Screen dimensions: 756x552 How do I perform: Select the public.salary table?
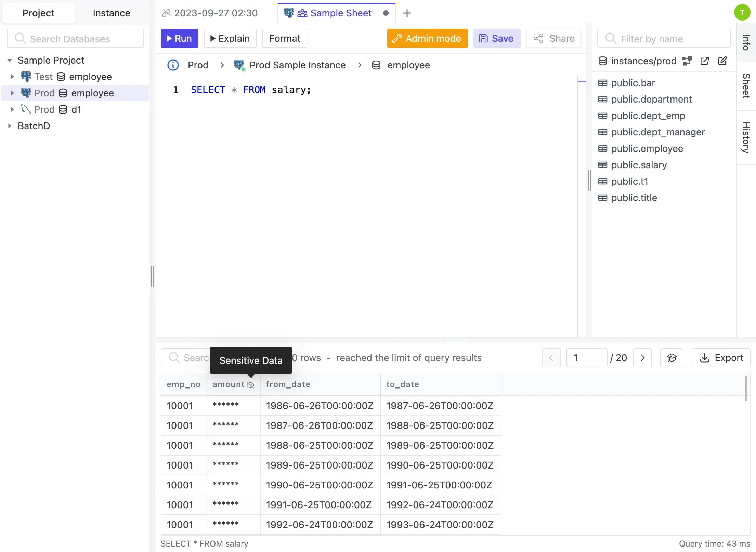click(x=639, y=165)
